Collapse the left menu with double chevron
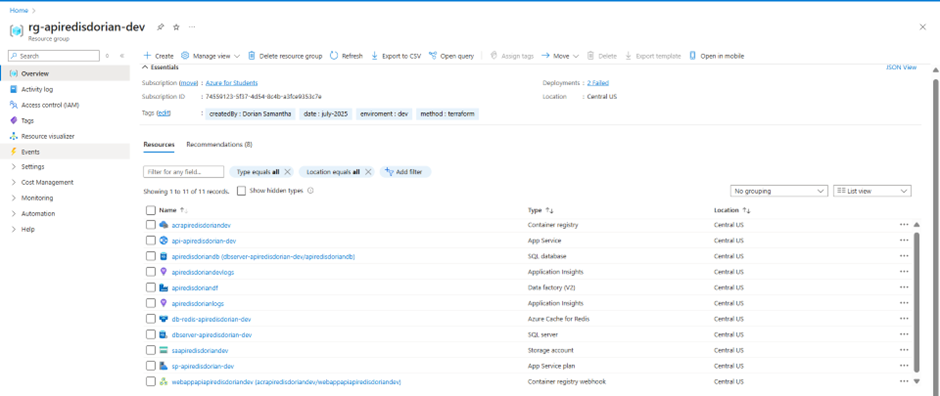Viewport: 940px width, 396px height. pos(122,56)
